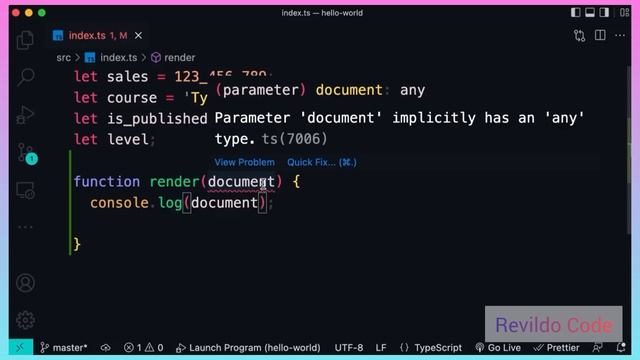Open Customize Layout icon in title bar
The image size is (640, 360).
624,13
